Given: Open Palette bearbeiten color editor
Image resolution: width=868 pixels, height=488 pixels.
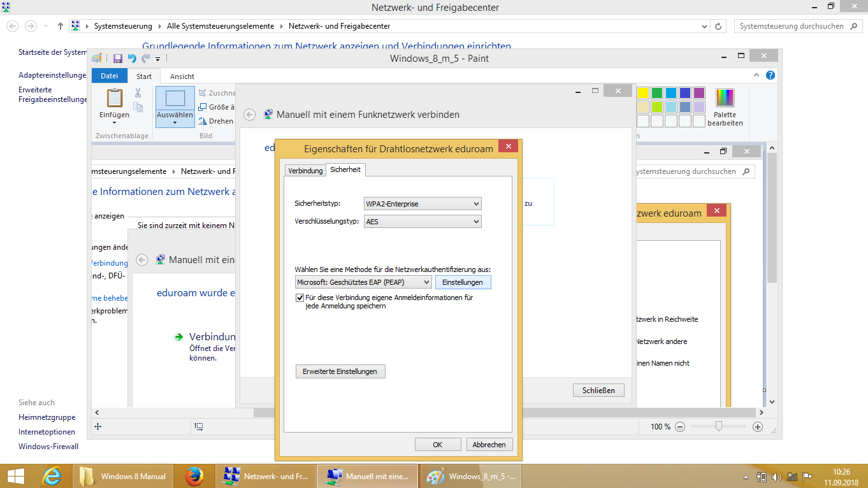Looking at the screenshot, I should click(725, 107).
